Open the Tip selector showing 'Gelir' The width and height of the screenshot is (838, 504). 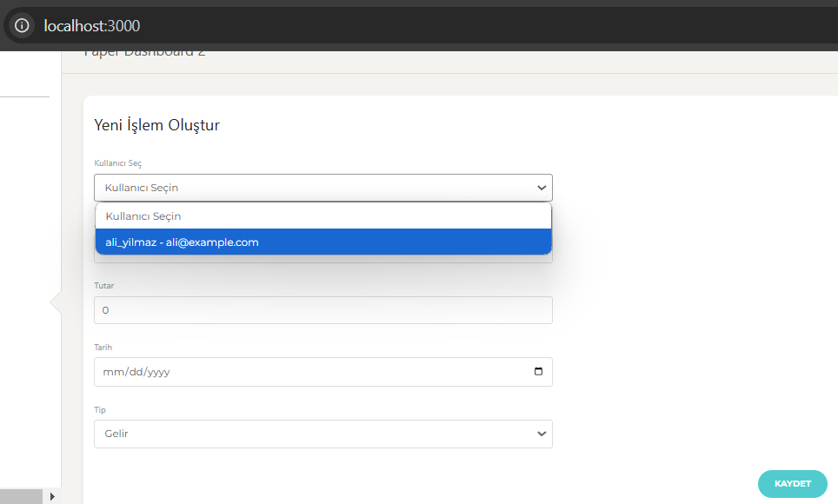[323, 434]
